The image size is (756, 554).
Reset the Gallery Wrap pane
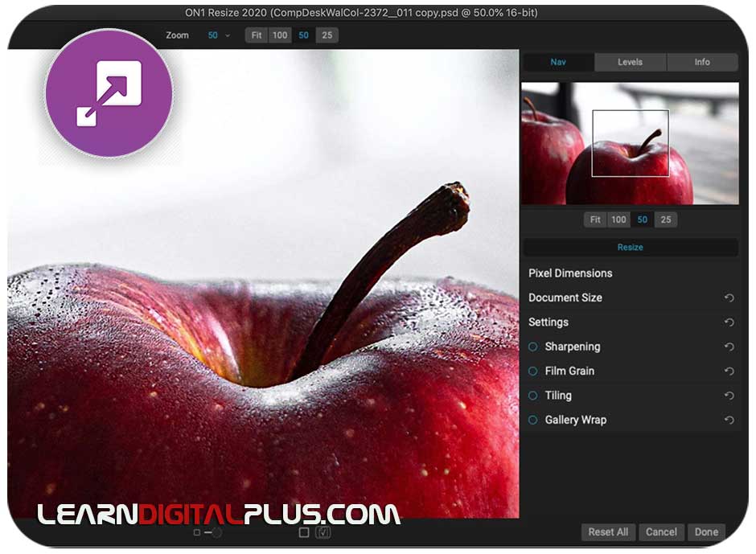pos(729,420)
